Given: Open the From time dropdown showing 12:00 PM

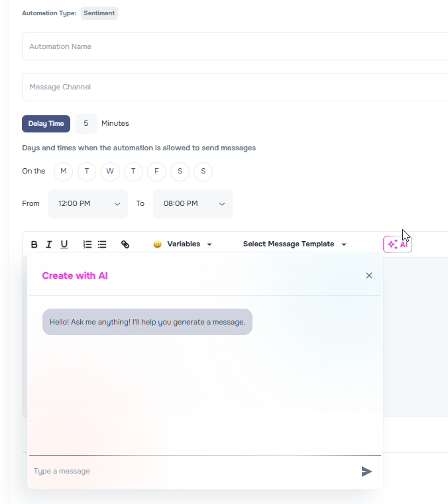Looking at the screenshot, I should coord(87,204).
